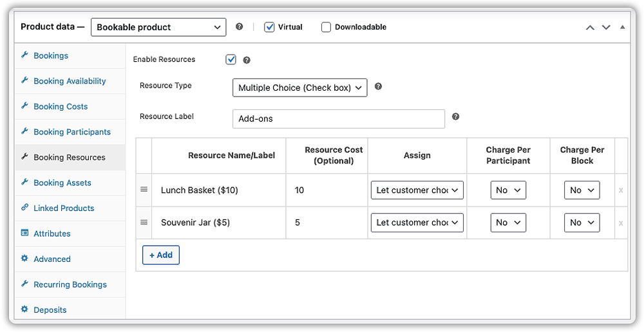Remove the Lunch Basket resource row
This screenshot has height=332, width=644.
(621, 190)
